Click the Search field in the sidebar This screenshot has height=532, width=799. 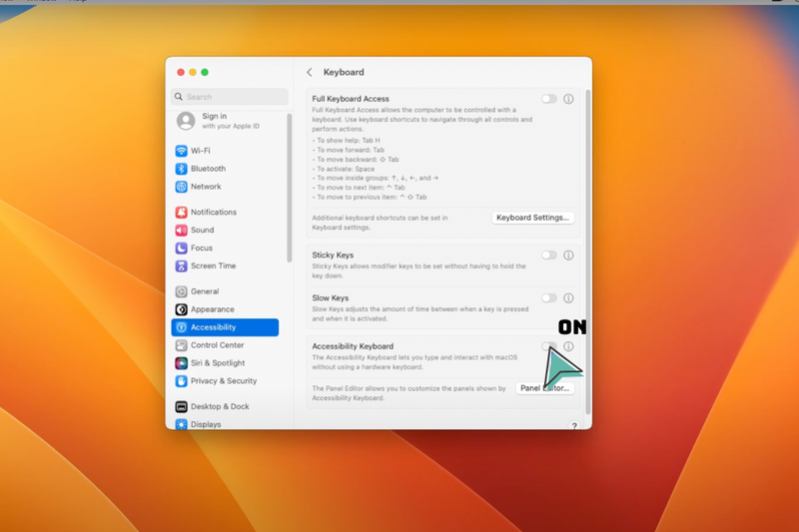pyautogui.click(x=230, y=97)
